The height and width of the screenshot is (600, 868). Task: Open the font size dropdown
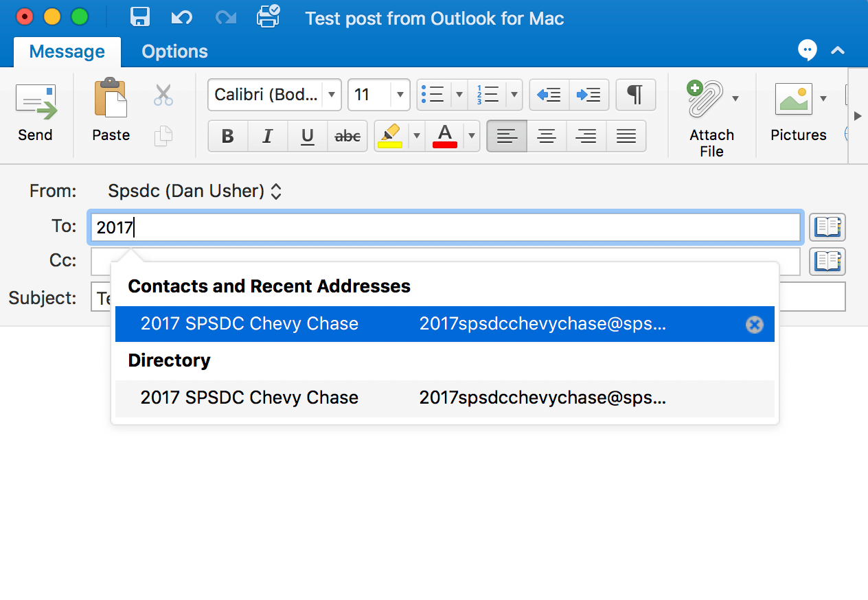click(401, 95)
